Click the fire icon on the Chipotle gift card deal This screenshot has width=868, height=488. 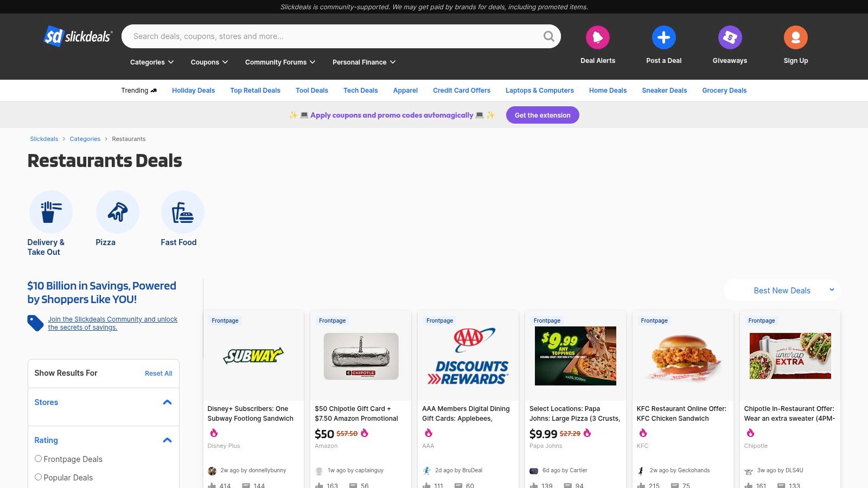(365, 433)
